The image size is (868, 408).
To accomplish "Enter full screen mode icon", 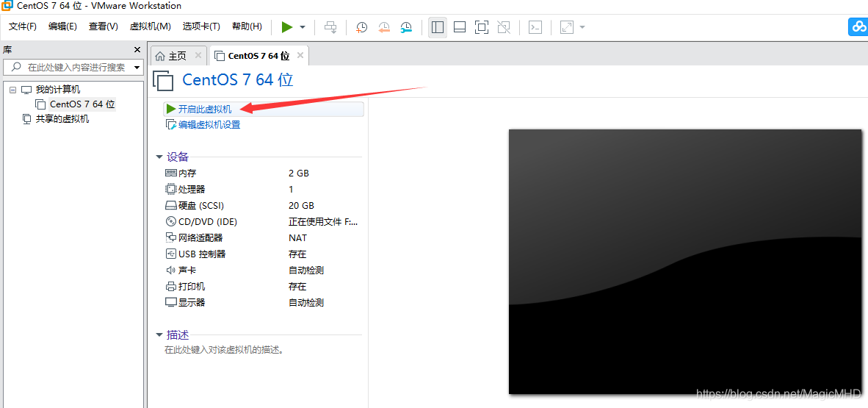I will (x=482, y=27).
